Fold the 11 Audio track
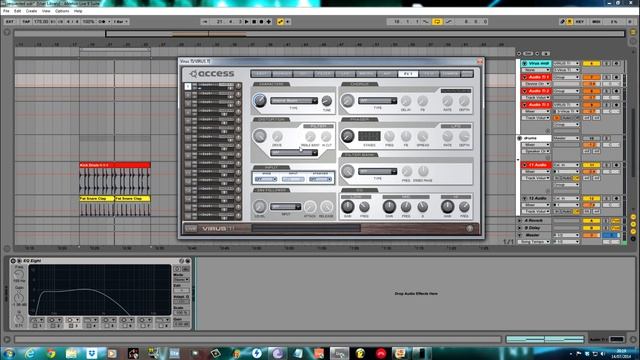This screenshot has width=640, height=360. (x=524, y=165)
